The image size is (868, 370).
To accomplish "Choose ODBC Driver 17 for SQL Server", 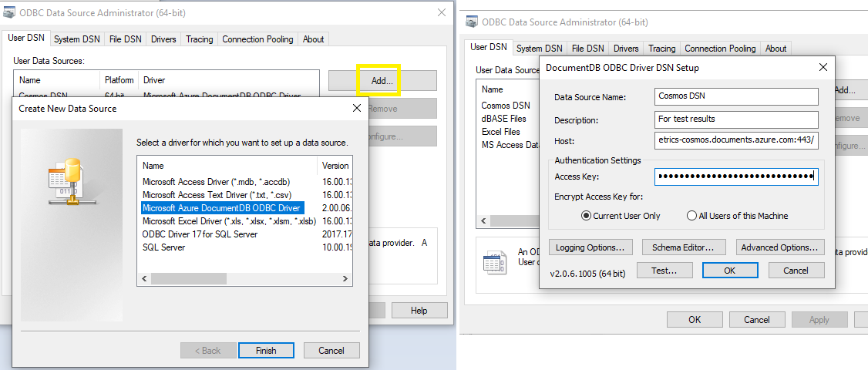I will [200, 234].
